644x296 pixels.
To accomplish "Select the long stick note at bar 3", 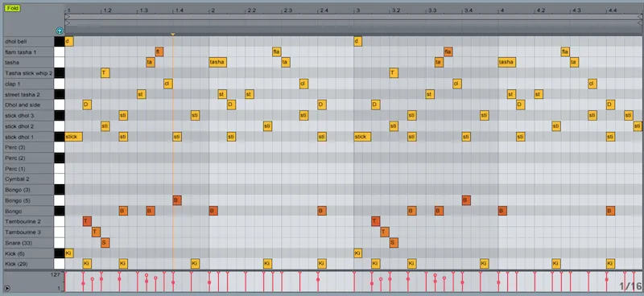I will 363,137.
